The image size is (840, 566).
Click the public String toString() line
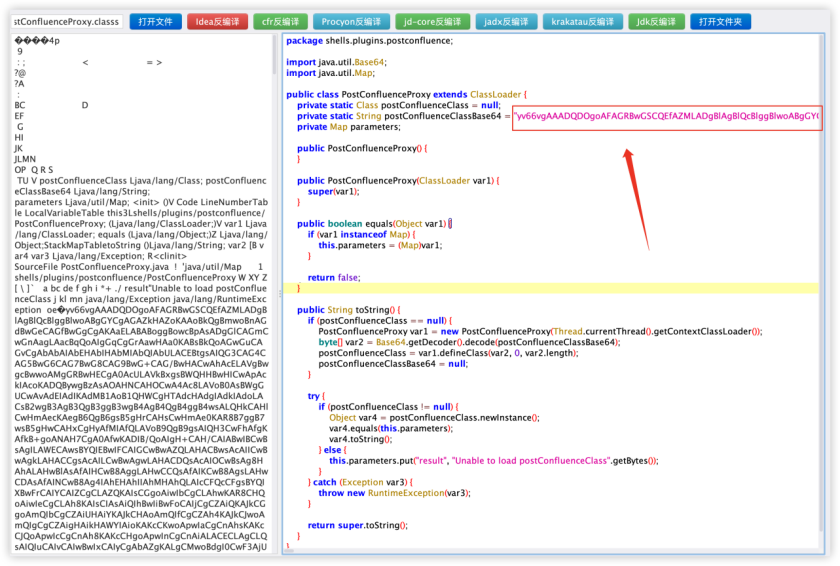point(349,310)
